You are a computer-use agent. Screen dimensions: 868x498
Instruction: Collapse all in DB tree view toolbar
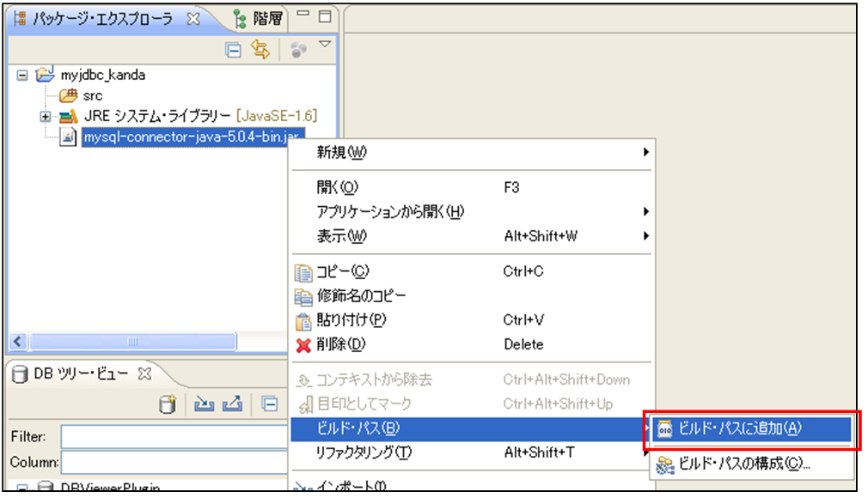tap(269, 404)
